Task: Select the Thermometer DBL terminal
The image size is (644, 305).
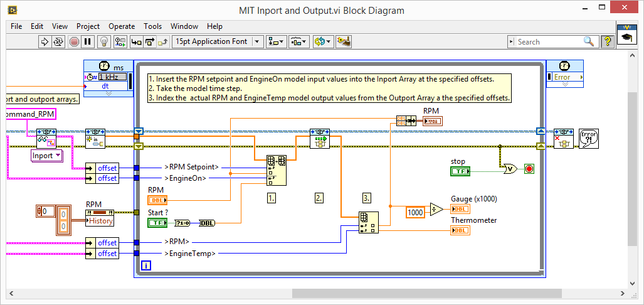Action: (x=460, y=230)
